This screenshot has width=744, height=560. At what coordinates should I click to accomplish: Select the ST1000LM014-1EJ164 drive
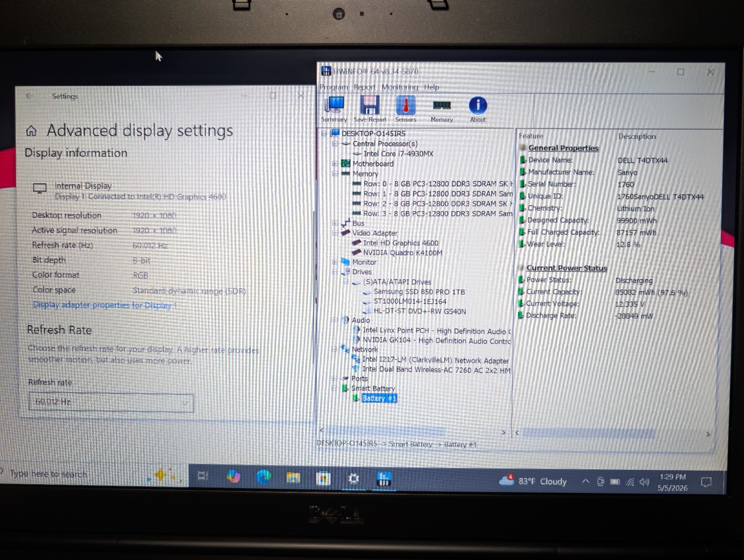(x=410, y=301)
